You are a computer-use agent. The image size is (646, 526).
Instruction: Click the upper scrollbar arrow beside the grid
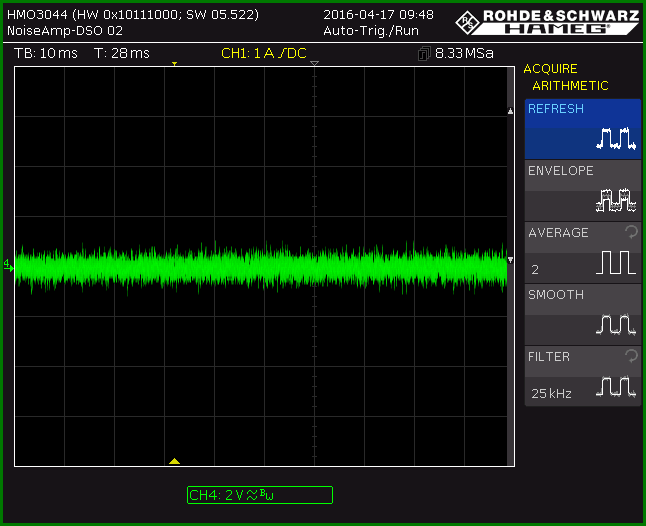point(510,111)
